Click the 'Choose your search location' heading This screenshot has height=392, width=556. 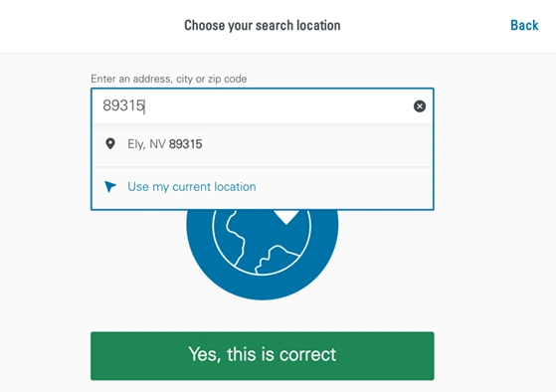263,26
